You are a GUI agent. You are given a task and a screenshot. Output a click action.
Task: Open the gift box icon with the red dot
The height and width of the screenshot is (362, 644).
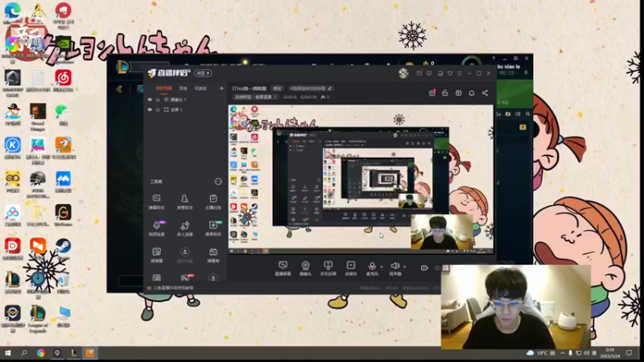432,93
